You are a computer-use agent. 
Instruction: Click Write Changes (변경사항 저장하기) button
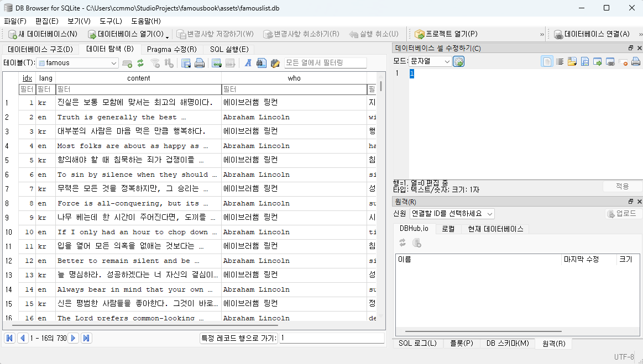(x=215, y=34)
